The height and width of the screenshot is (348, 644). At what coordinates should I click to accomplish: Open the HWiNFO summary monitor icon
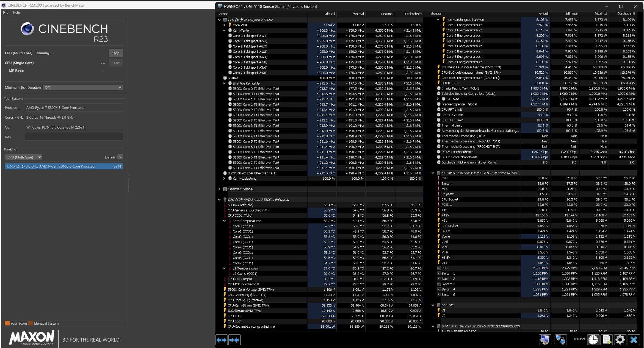point(545,340)
